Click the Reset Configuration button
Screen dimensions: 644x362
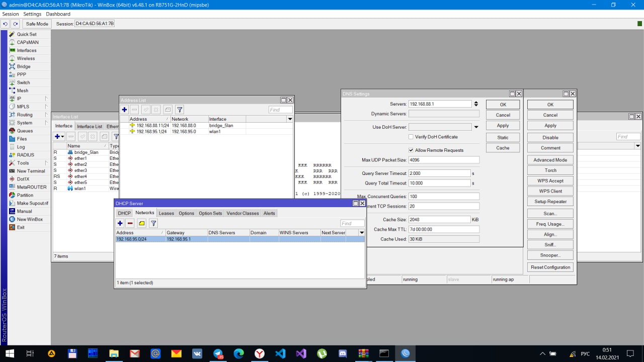(550, 267)
